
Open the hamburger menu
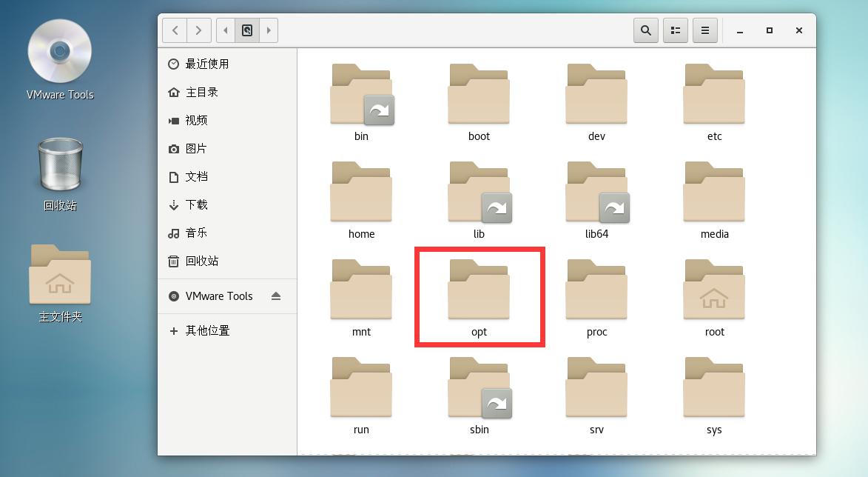704,30
